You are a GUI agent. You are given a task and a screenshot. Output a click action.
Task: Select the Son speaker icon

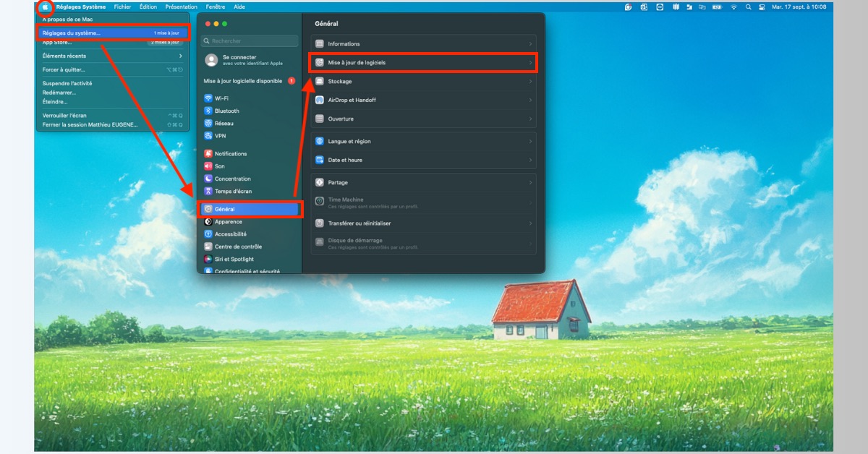coord(208,166)
